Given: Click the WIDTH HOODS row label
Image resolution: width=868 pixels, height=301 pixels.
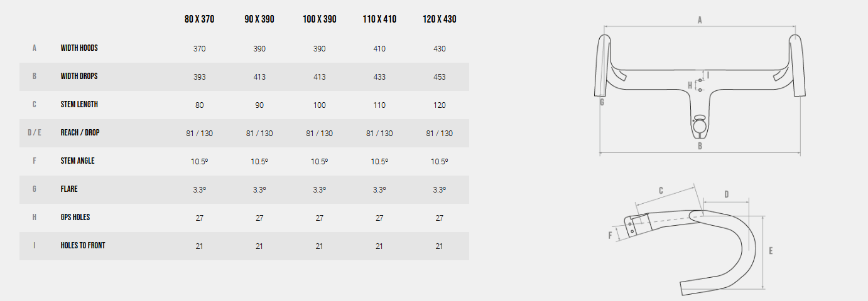Looking at the screenshot, I should 79,48.
